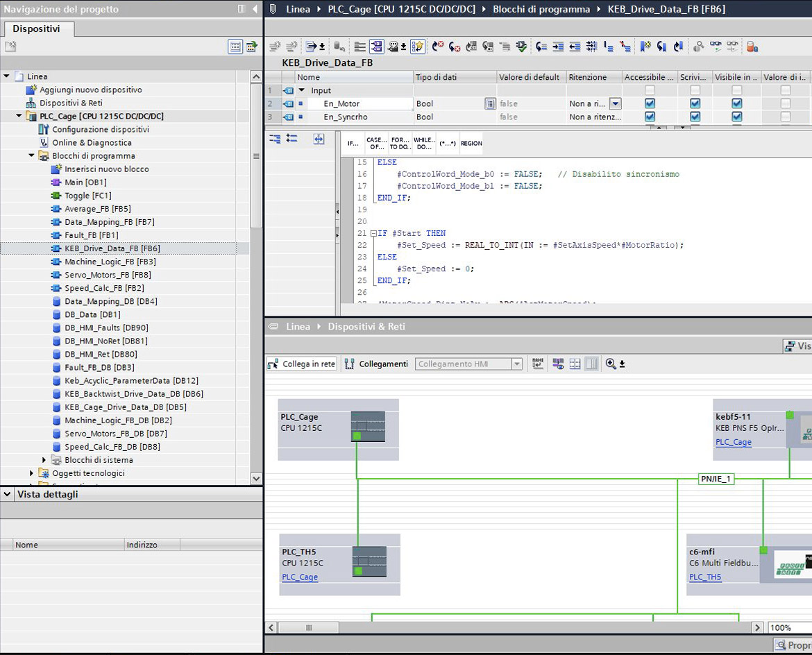Select Machine_Logic_FB [FB3] block

(110, 262)
